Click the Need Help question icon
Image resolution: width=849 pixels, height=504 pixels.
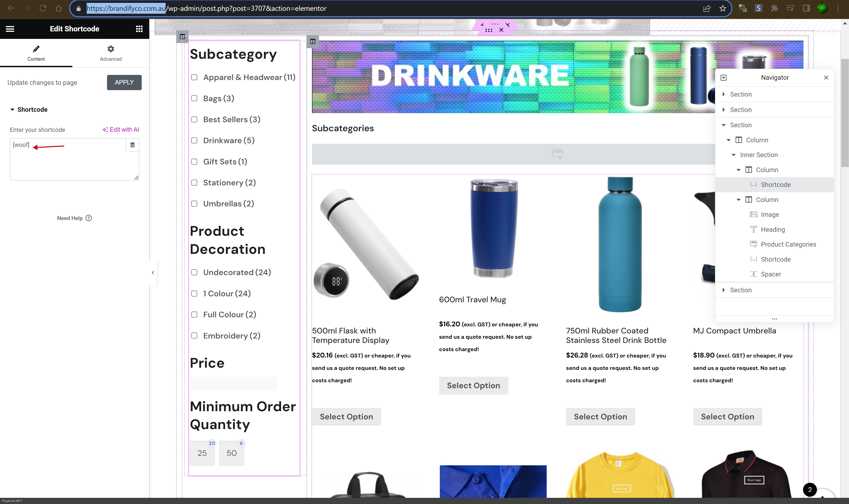click(x=89, y=218)
